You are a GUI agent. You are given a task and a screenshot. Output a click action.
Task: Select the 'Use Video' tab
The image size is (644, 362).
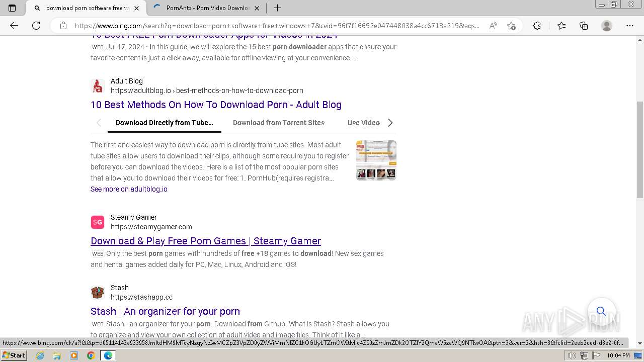[364, 123]
